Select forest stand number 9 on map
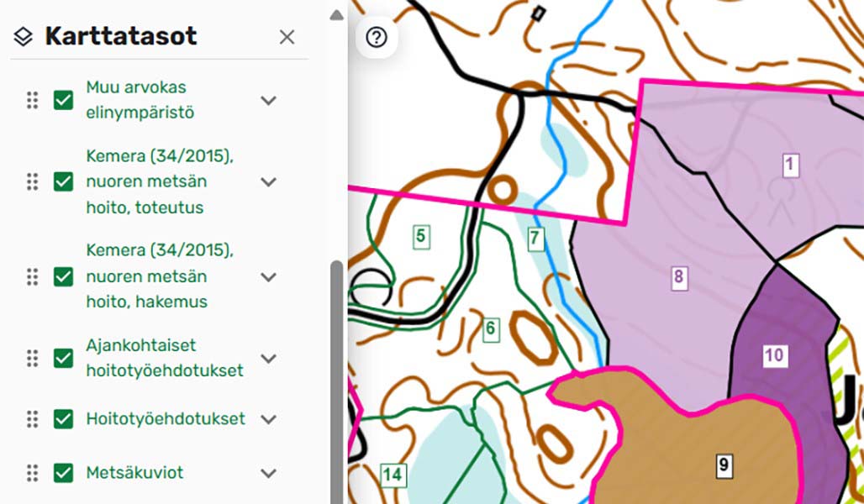The height and width of the screenshot is (504, 864). 724,464
